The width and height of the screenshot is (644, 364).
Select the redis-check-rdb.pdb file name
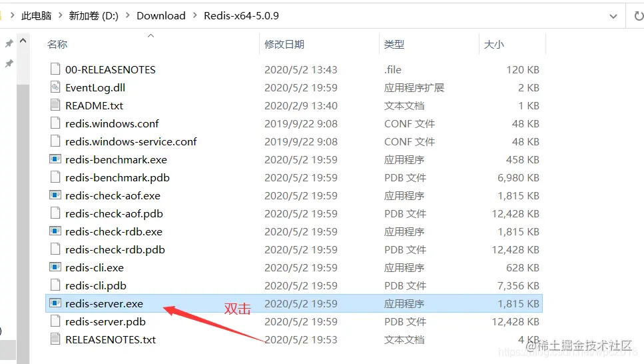pos(115,249)
